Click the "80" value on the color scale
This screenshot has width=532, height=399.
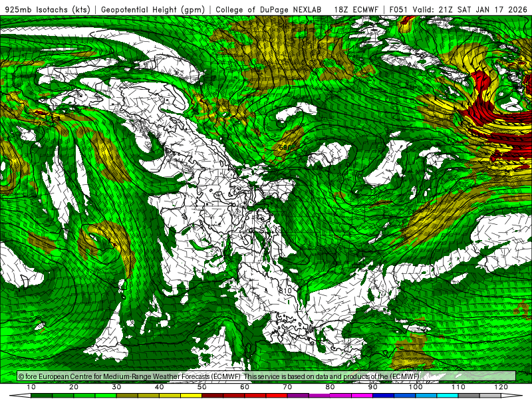point(330,387)
